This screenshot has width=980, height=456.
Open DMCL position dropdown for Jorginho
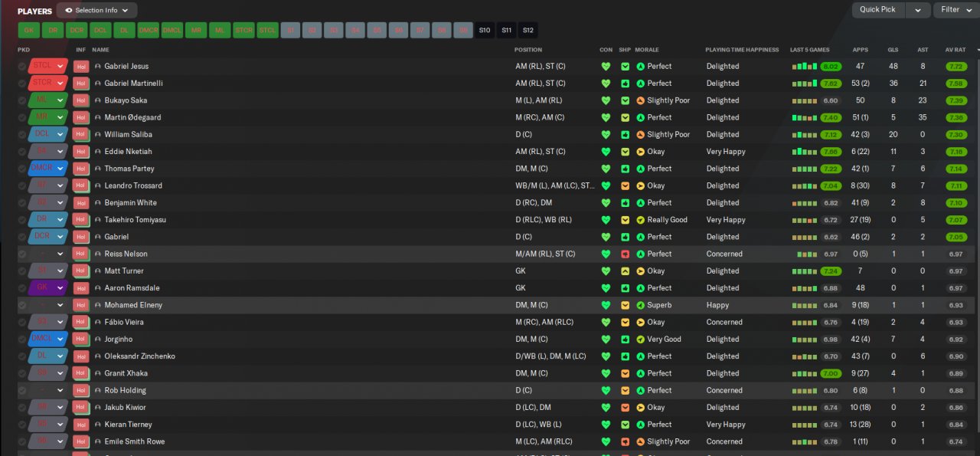click(60, 340)
